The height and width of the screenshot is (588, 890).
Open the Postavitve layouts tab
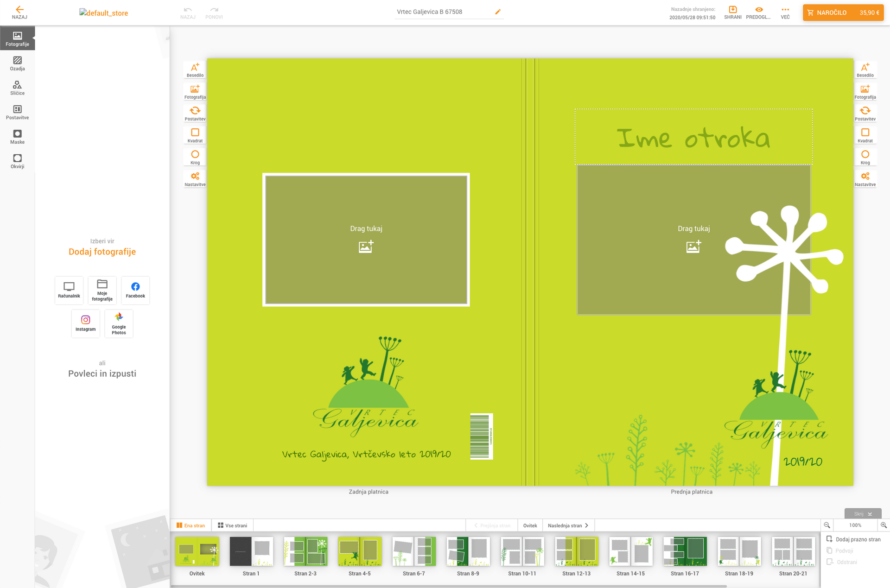(x=17, y=112)
